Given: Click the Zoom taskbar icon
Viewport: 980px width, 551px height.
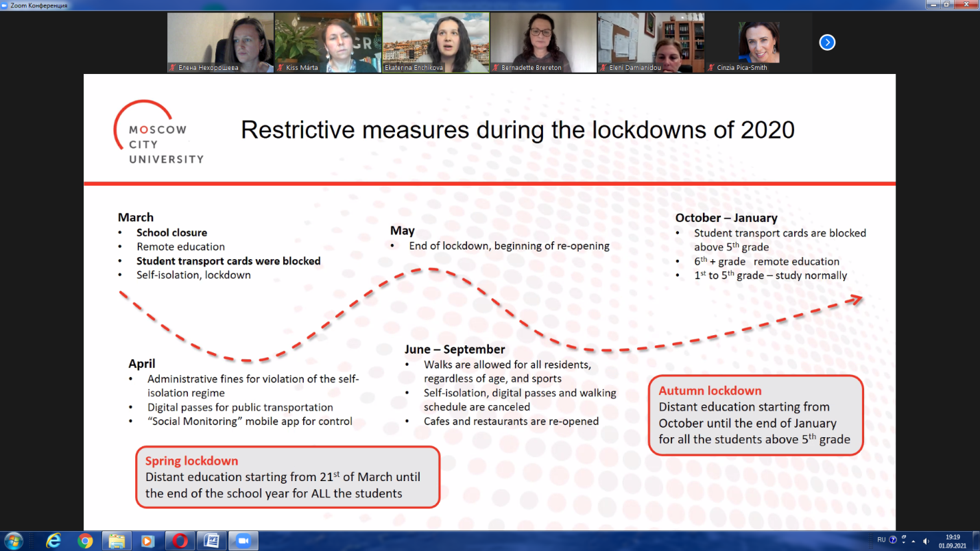Looking at the screenshot, I should click(243, 541).
